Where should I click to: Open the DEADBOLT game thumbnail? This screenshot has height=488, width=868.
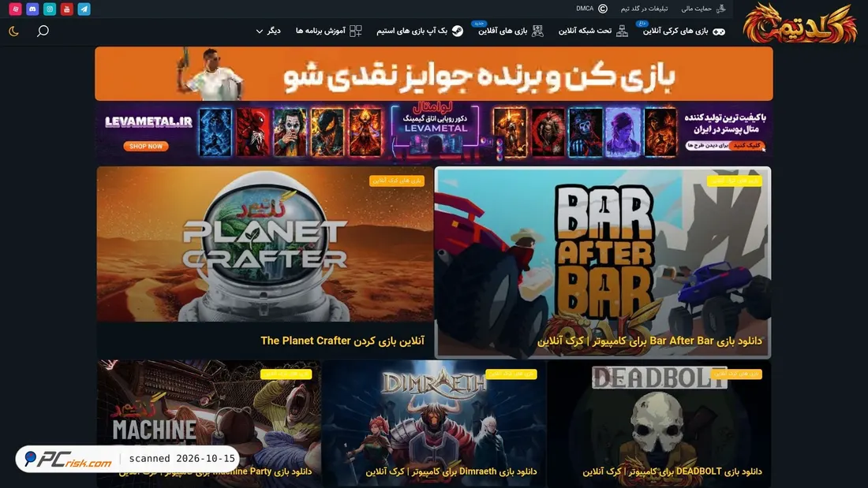pyautogui.click(x=659, y=424)
